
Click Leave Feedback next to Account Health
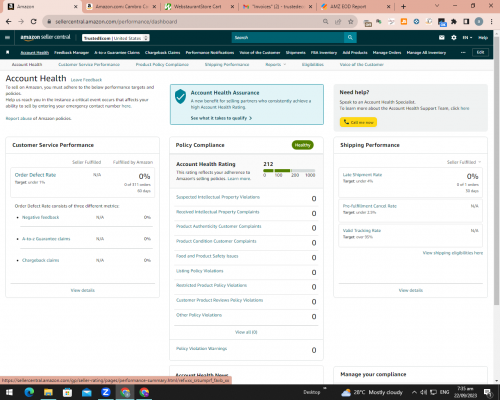pyautogui.click(x=86, y=80)
